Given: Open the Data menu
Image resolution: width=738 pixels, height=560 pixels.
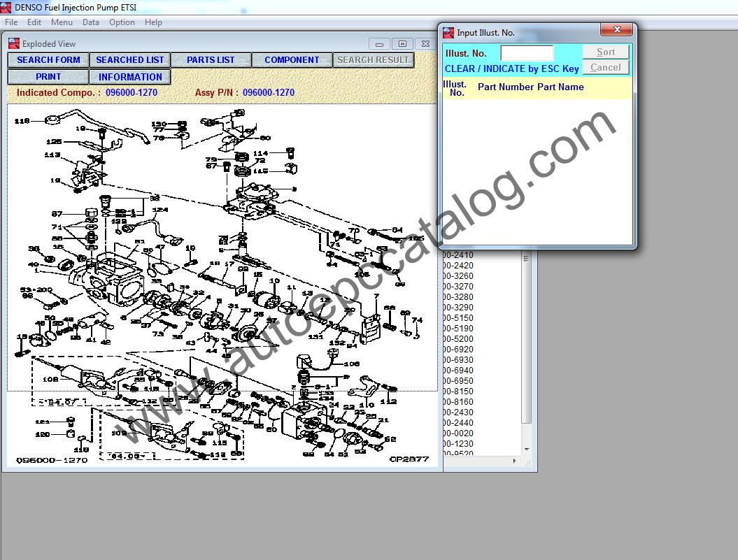Looking at the screenshot, I should click(x=91, y=22).
